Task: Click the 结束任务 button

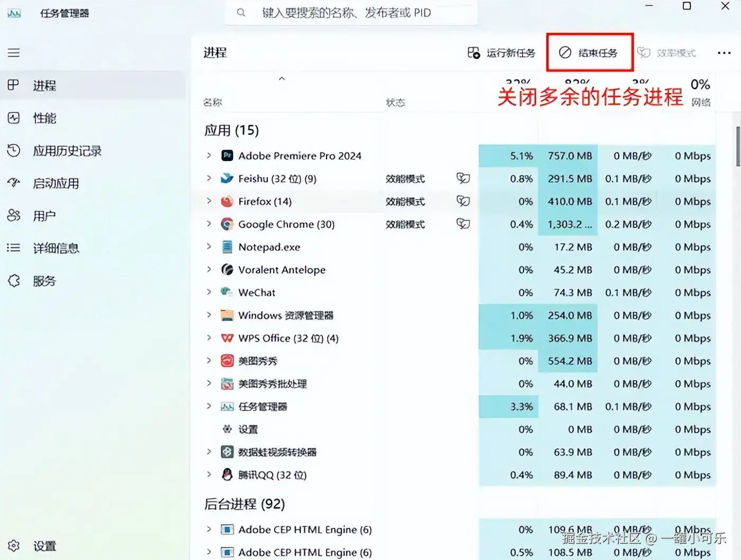Action: [589, 53]
